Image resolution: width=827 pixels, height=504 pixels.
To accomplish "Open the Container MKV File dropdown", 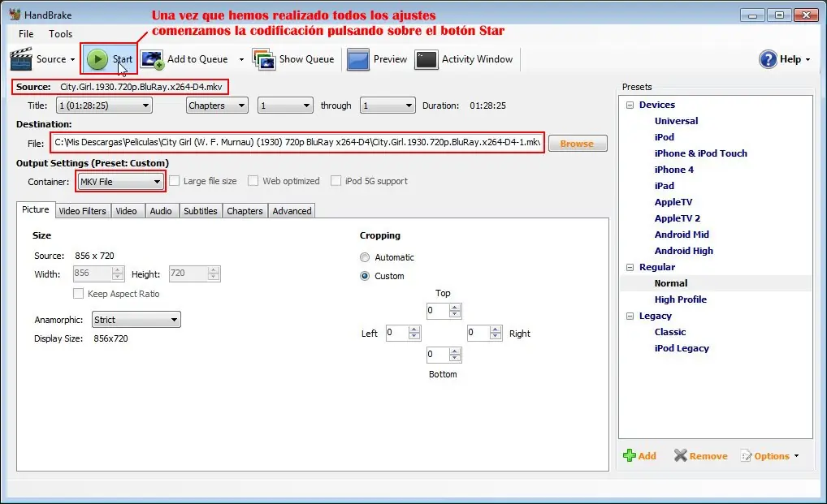I will 120,182.
